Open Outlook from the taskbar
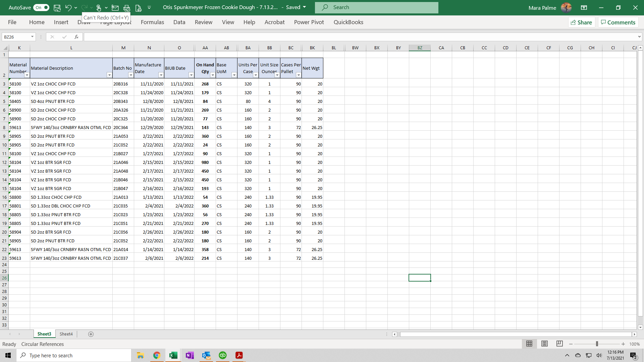Viewport: 644px width, 362px height. tap(206, 355)
